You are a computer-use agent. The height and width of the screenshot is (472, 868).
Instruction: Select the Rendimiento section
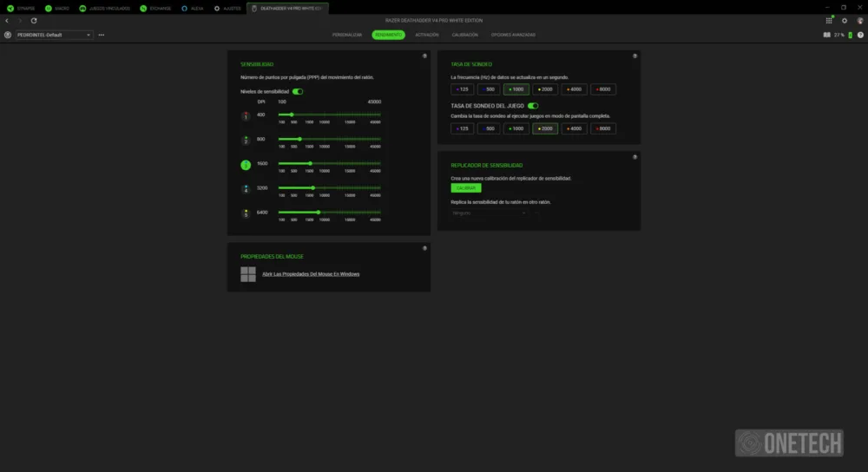(389, 35)
